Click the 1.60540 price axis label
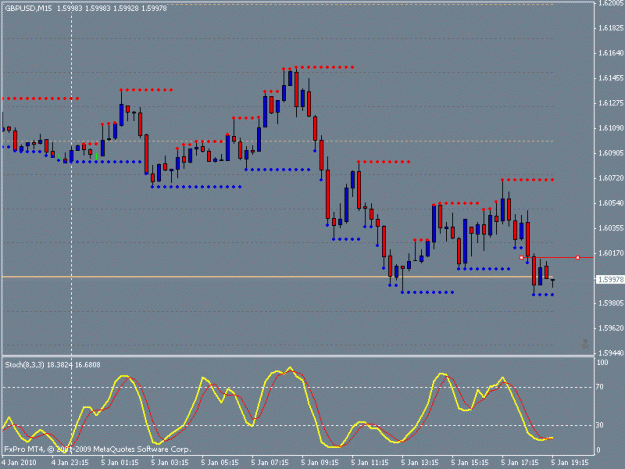The height and width of the screenshot is (469, 625). coord(611,203)
